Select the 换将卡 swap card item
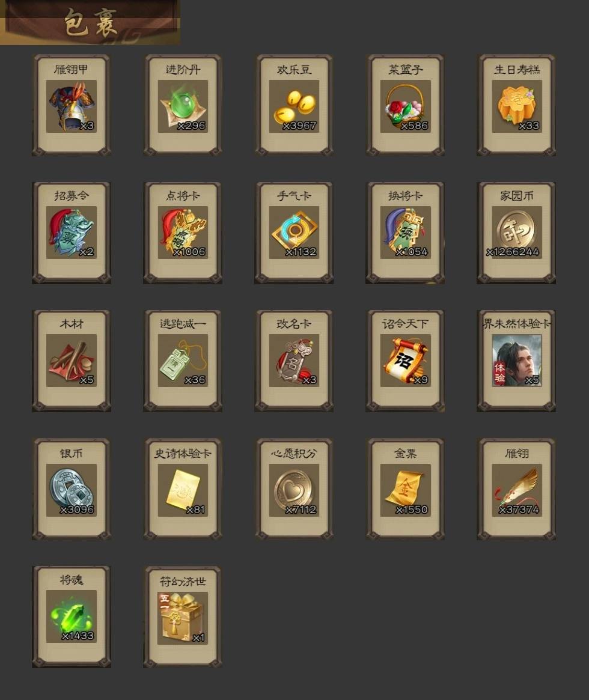 [x=406, y=233]
